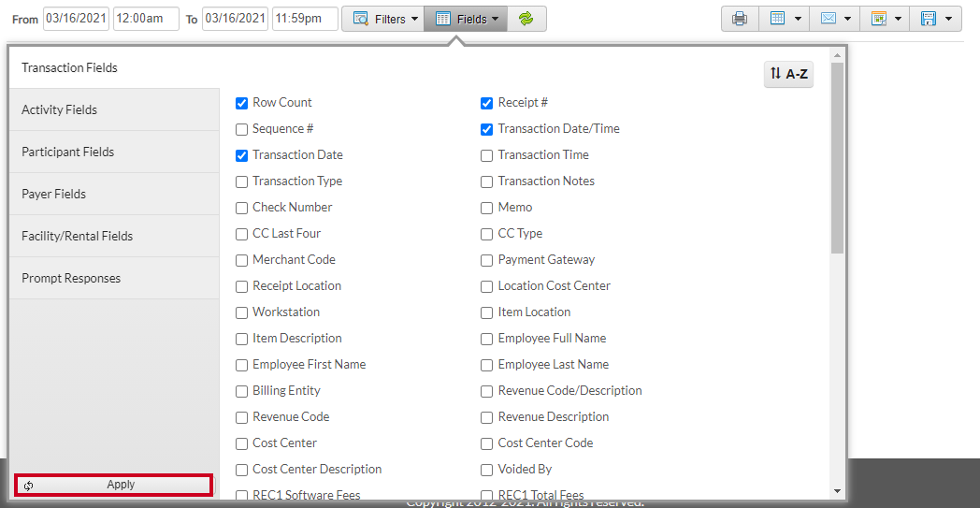Viewport: 980px width, 508px height.
Task: Enable the Transaction Type field
Action: pos(242,182)
